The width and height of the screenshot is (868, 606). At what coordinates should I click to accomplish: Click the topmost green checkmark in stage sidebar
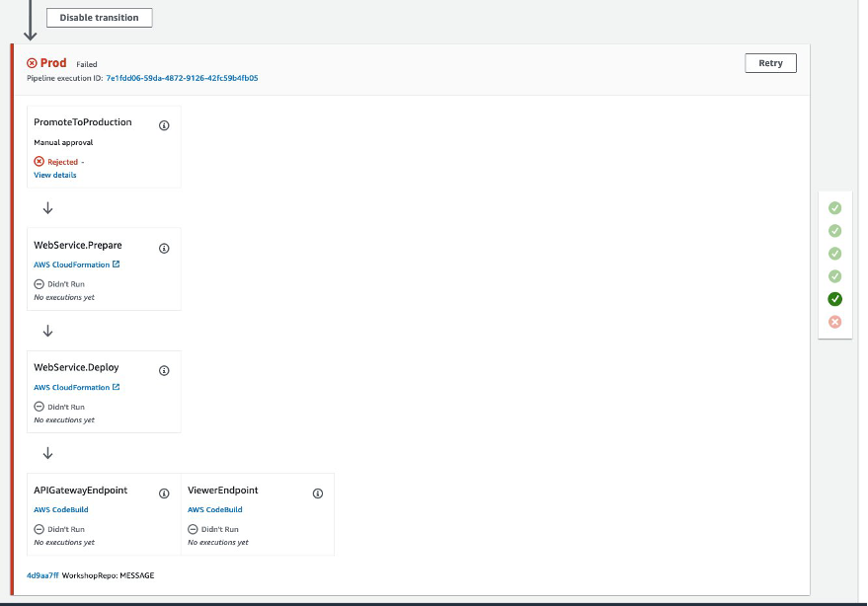[x=834, y=207]
